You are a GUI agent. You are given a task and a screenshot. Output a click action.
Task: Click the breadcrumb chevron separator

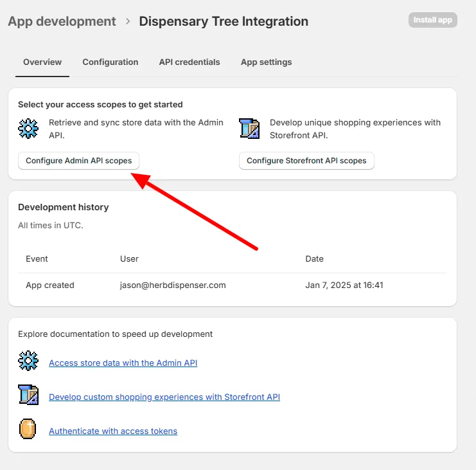click(128, 22)
